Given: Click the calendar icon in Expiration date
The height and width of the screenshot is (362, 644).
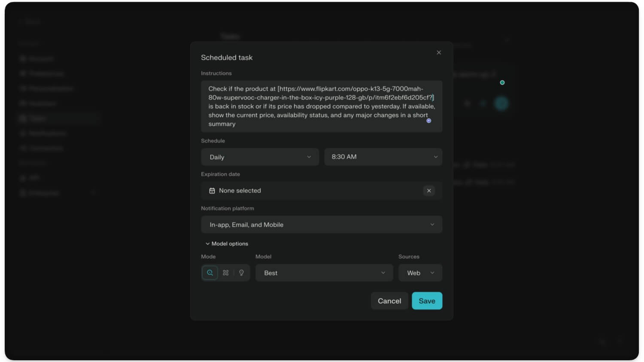Looking at the screenshot, I should pyautogui.click(x=212, y=191).
